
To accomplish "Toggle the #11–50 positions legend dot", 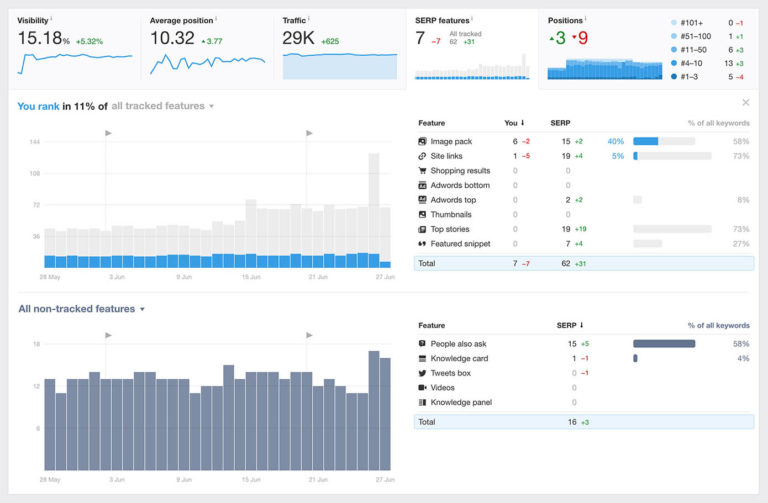I will [674, 49].
